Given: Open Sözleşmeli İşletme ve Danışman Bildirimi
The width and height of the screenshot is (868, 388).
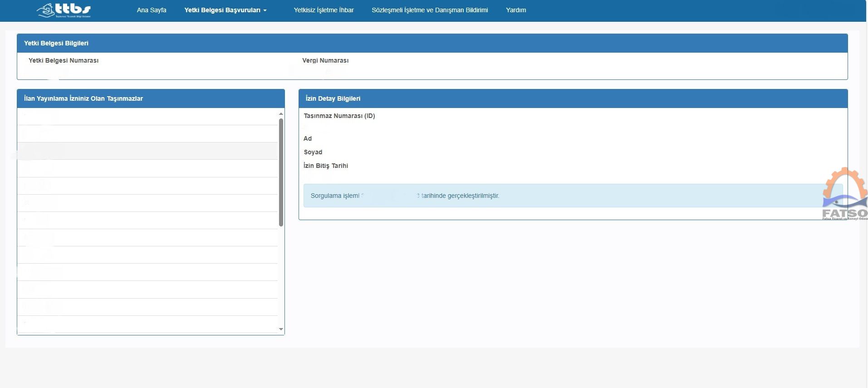Looking at the screenshot, I should click(x=430, y=10).
